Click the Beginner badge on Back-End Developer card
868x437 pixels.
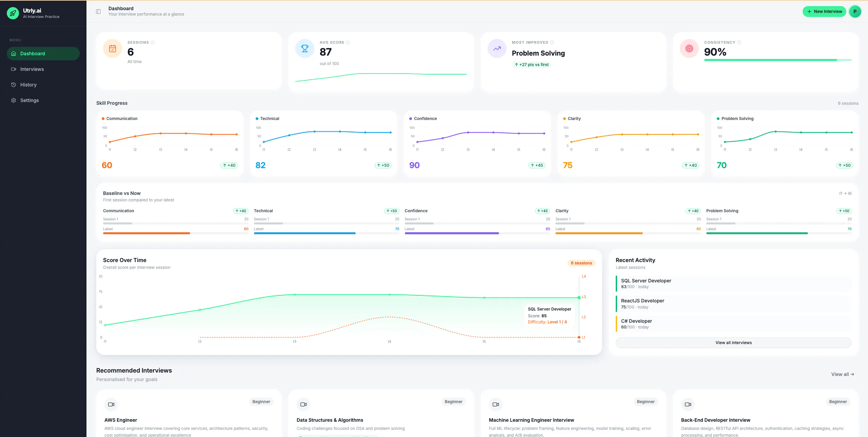[x=838, y=402]
